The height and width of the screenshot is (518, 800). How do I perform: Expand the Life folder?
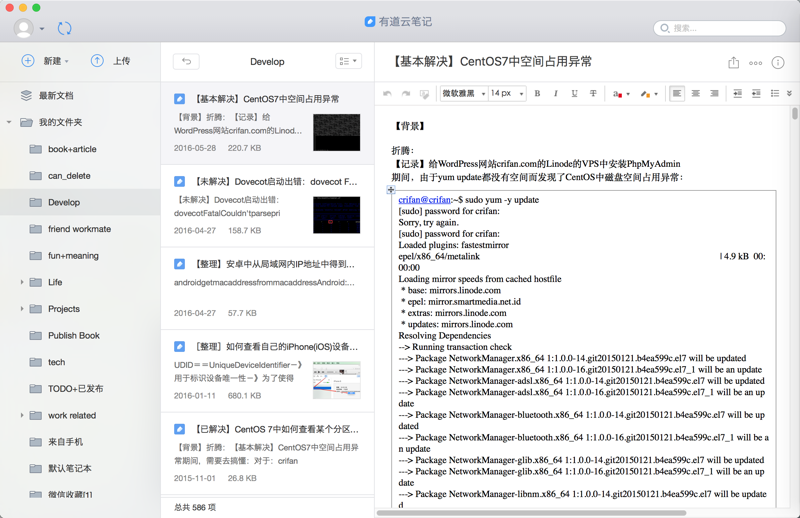[22, 282]
